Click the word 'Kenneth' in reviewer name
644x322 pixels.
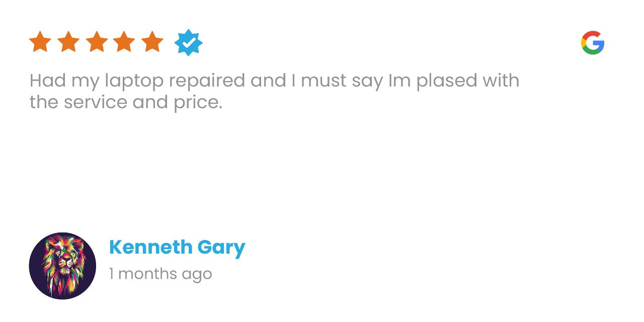click(151, 248)
